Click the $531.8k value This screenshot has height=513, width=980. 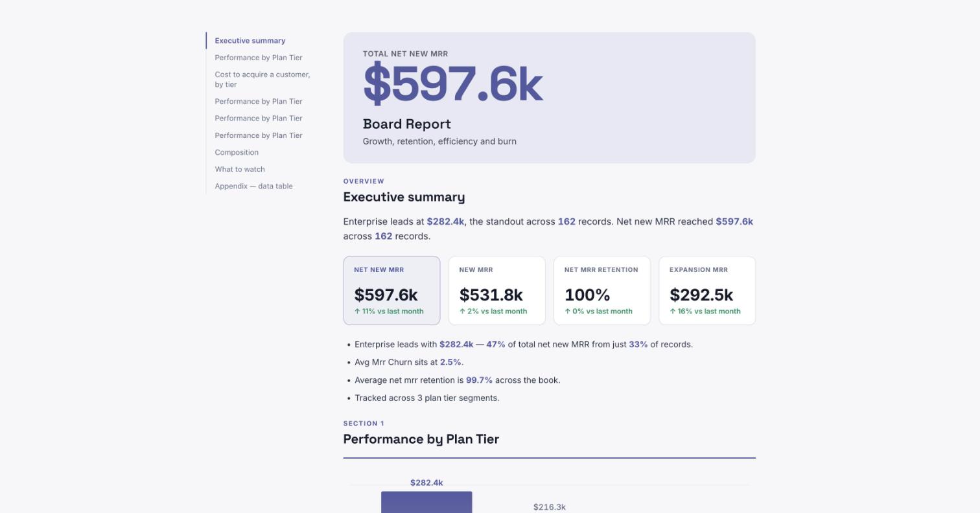pos(491,295)
